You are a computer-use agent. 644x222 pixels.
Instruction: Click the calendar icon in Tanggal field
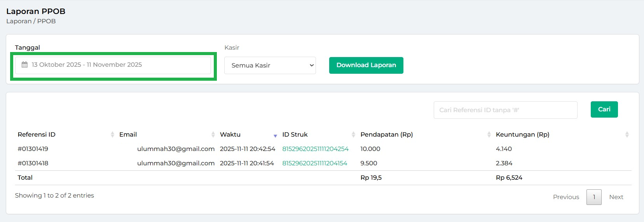click(24, 65)
